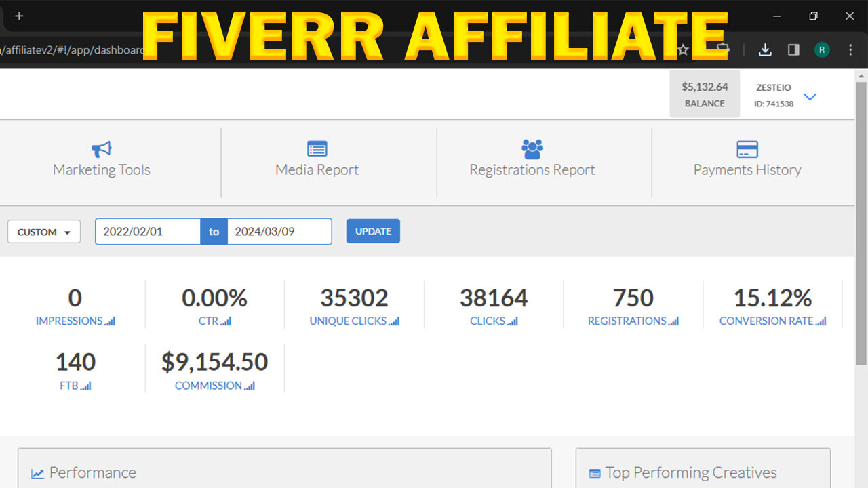Open Payments History card icon
The height and width of the screenshot is (488, 868).
point(747,149)
